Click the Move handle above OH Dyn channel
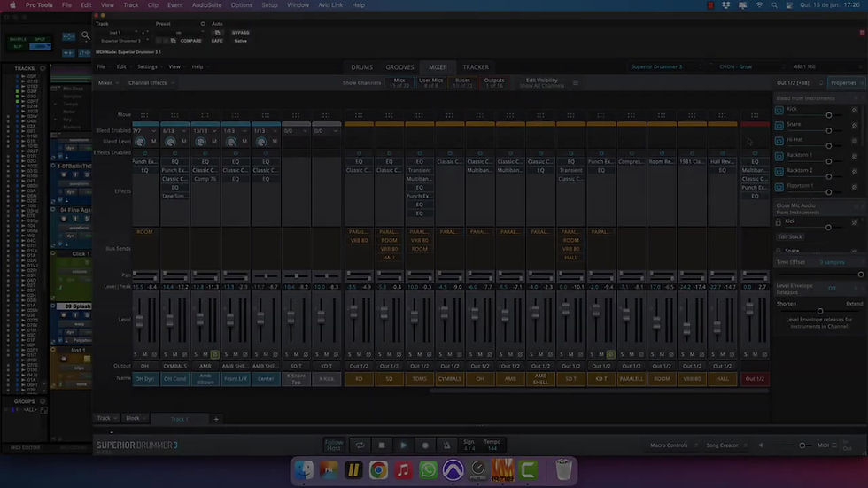Image resolution: width=868 pixels, height=488 pixels. tap(144, 115)
